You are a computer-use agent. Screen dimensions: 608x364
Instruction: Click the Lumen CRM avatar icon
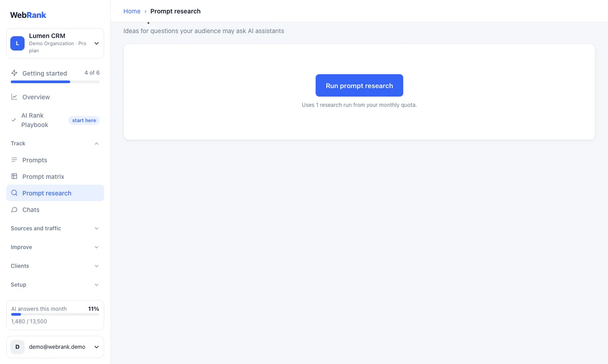pyautogui.click(x=17, y=43)
